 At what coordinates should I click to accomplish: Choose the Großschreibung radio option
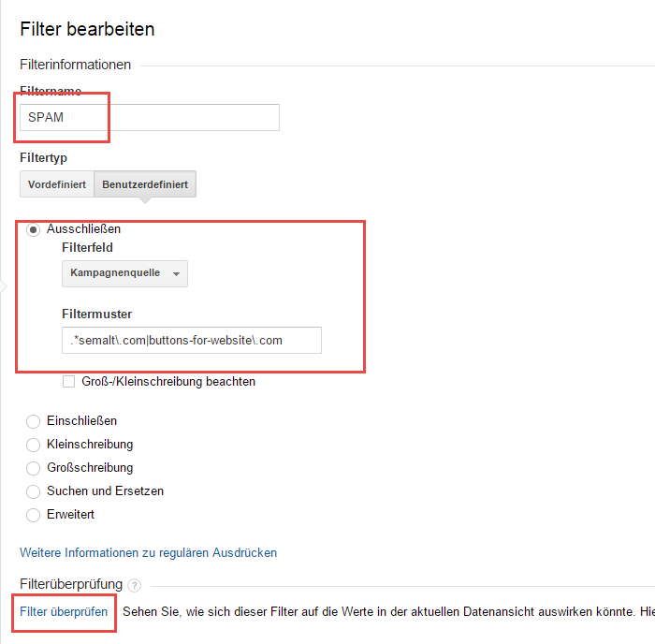pos(33,468)
